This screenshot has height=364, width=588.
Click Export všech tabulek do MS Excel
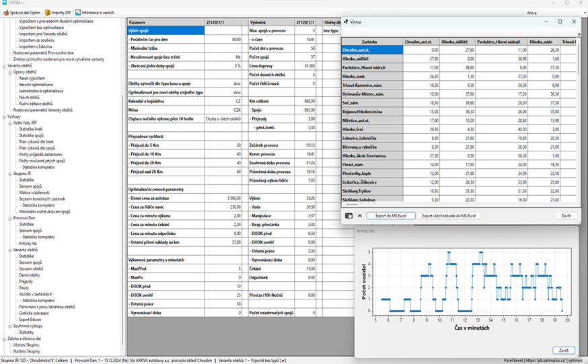pyautogui.click(x=449, y=216)
